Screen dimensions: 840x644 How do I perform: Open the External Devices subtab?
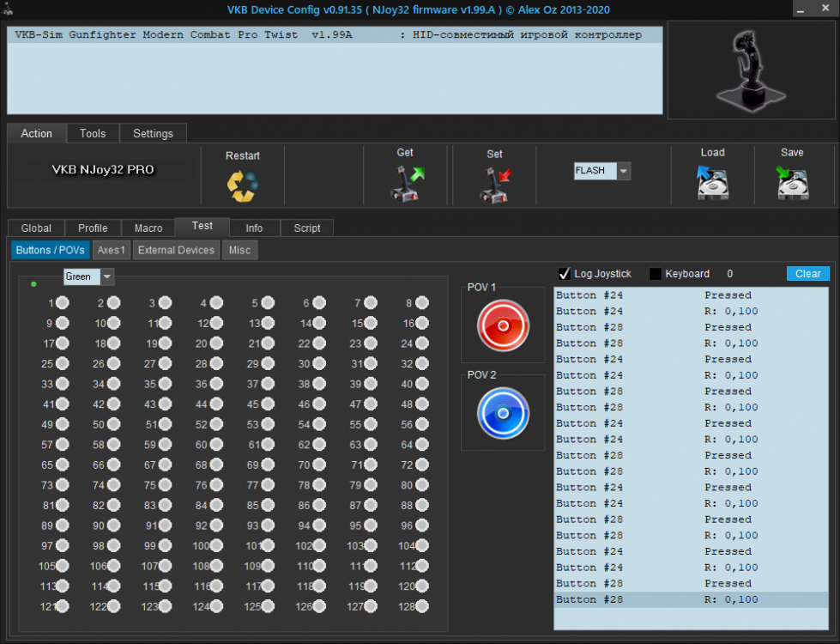click(x=176, y=250)
